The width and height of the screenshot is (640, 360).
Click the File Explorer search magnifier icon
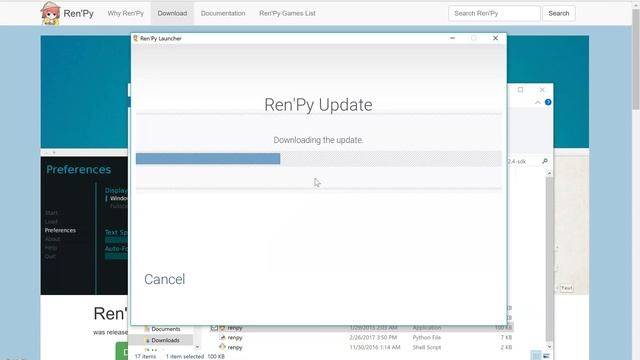[x=545, y=161]
